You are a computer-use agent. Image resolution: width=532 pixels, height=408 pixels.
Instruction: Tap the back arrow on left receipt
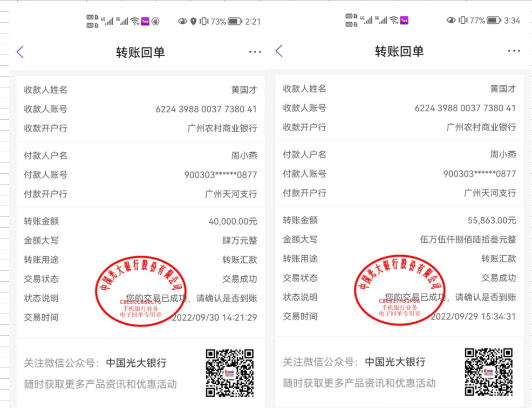coord(20,52)
